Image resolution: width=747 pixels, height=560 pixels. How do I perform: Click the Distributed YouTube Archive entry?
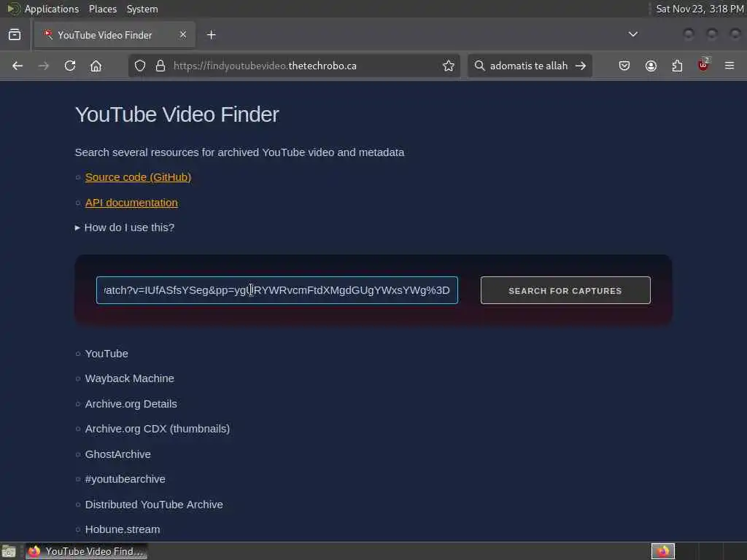click(154, 505)
